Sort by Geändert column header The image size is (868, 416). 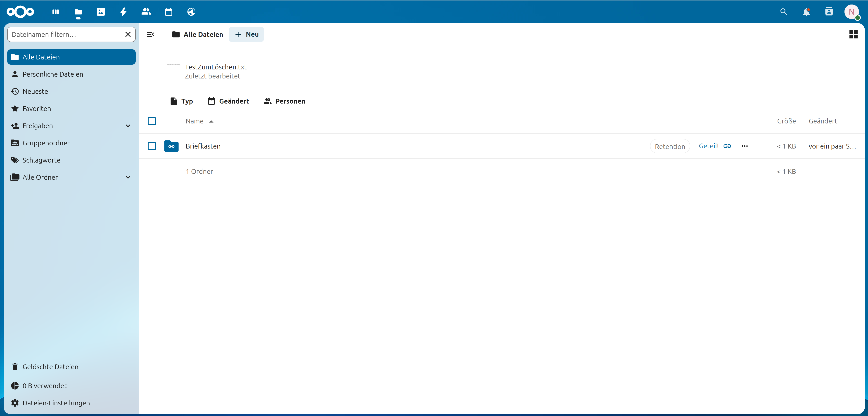823,121
